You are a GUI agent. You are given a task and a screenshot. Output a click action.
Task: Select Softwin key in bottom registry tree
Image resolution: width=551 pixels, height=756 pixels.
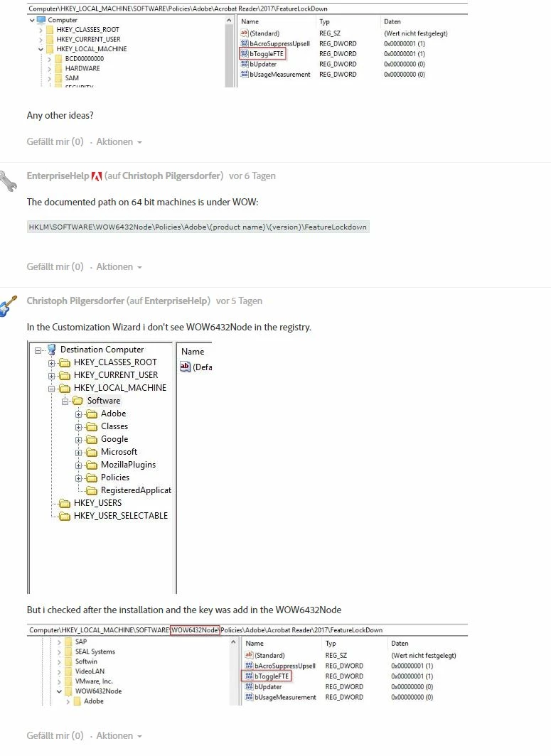(86, 661)
